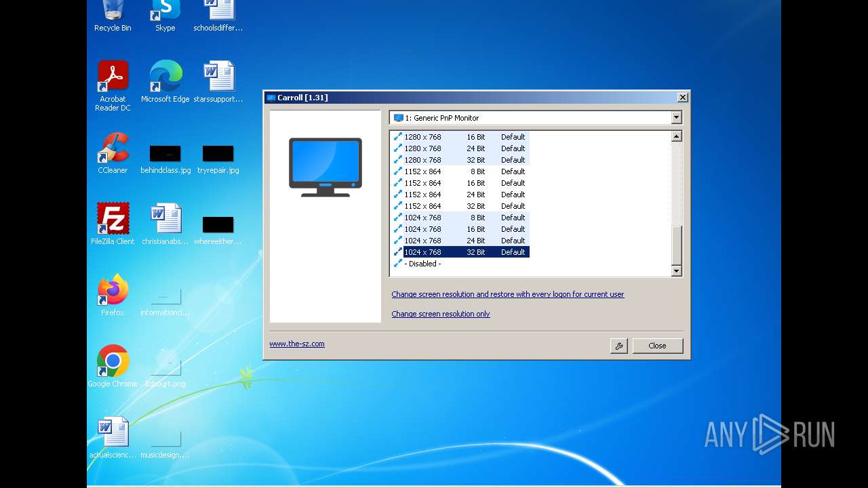Select 1152 x 864 32 Bit resolution
Image resolution: width=868 pixels, height=488 pixels.
coord(460,206)
